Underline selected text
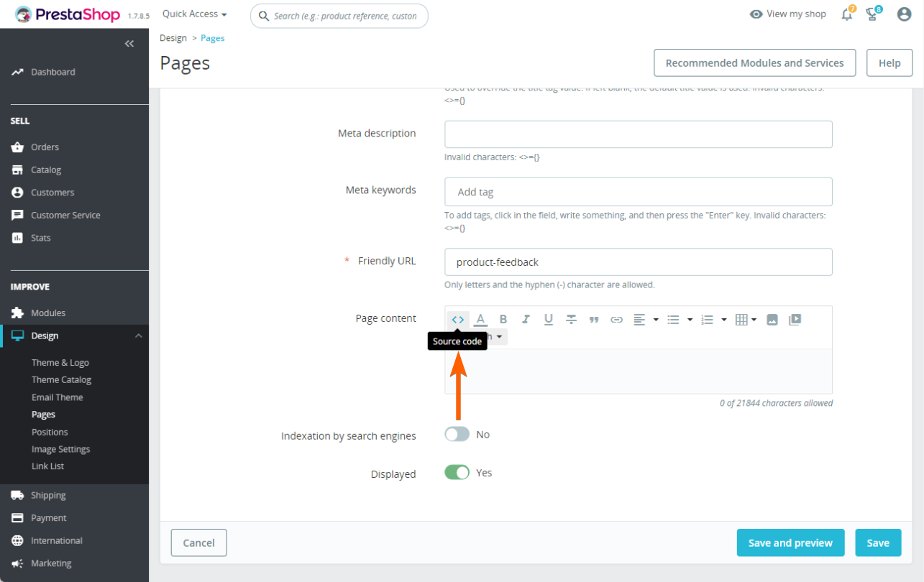 click(x=548, y=319)
